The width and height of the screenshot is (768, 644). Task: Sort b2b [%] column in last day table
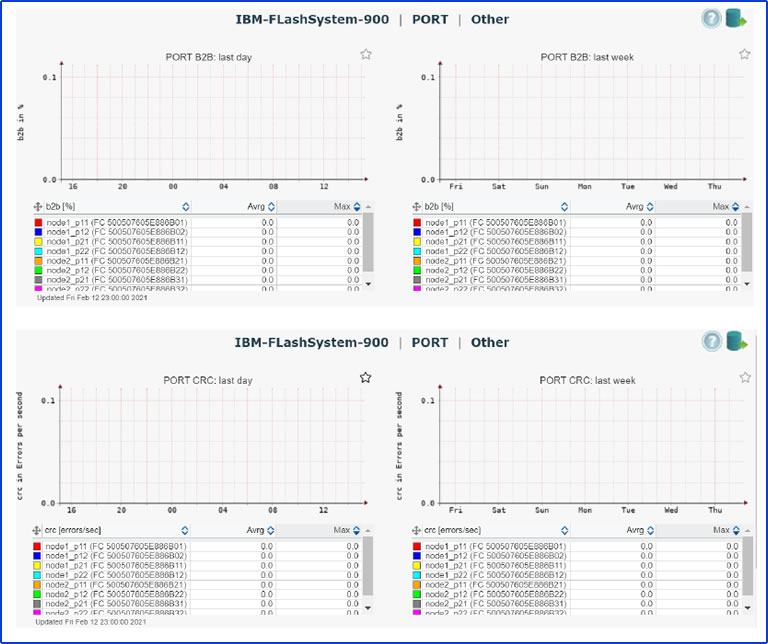click(x=185, y=207)
